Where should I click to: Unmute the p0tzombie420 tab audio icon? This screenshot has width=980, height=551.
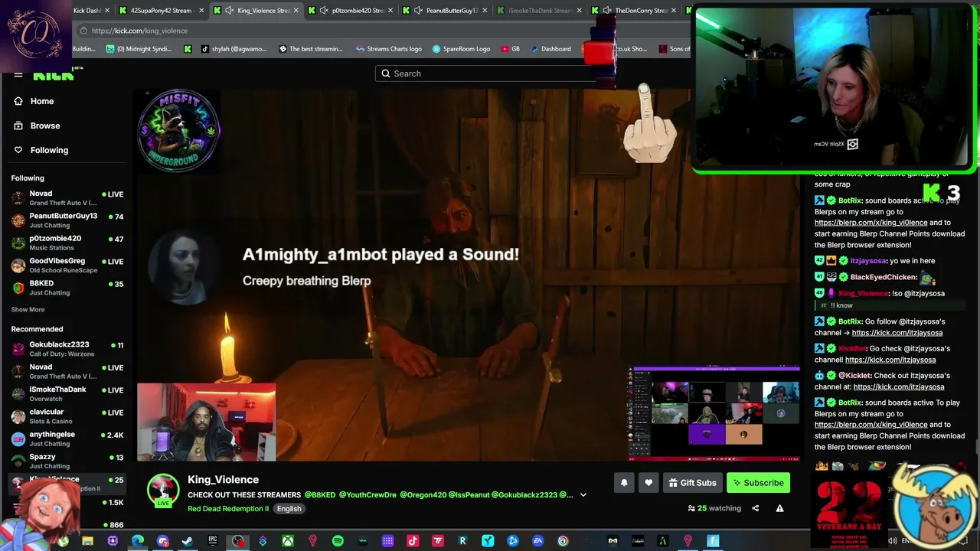324,11
